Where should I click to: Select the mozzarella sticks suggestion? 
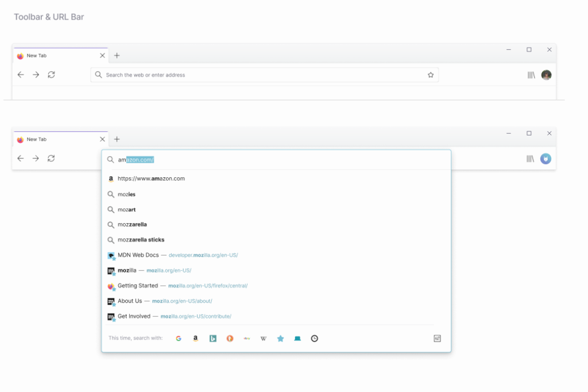[x=141, y=239]
